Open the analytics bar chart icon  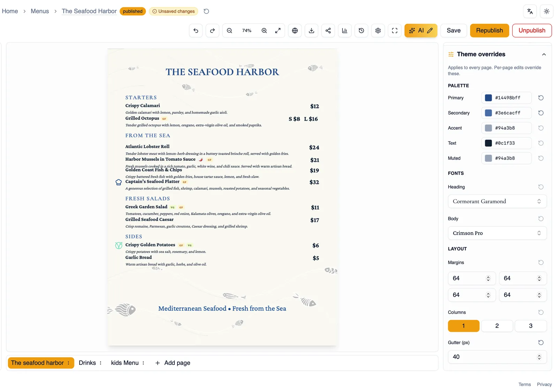coord(345,31)
